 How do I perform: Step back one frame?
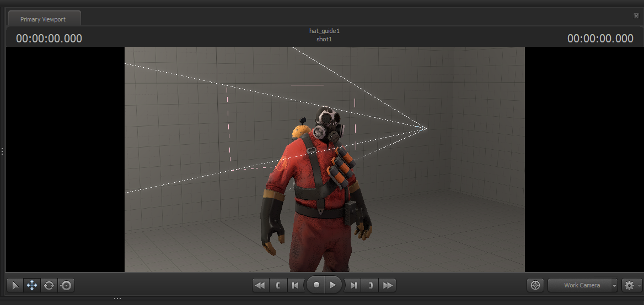point(294,285)
